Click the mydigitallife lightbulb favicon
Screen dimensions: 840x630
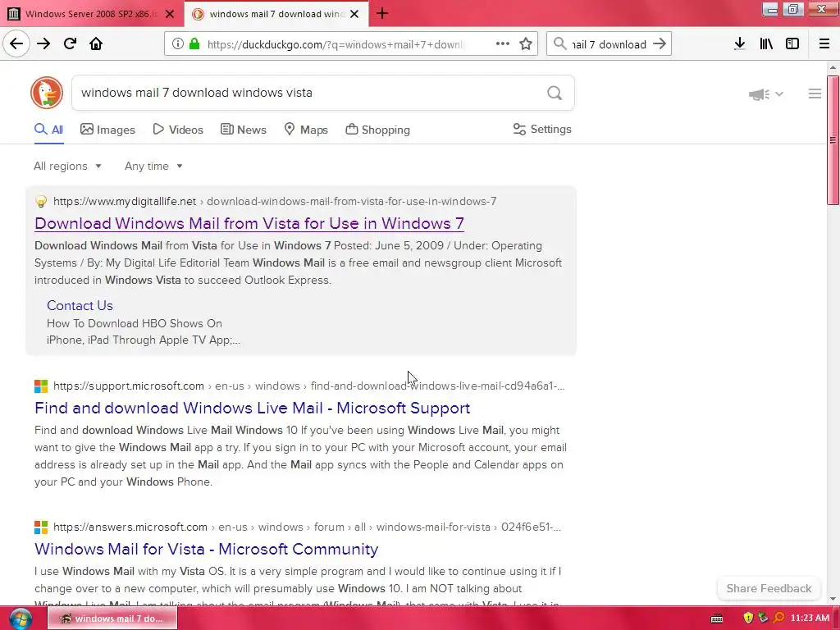click(41, 202)
